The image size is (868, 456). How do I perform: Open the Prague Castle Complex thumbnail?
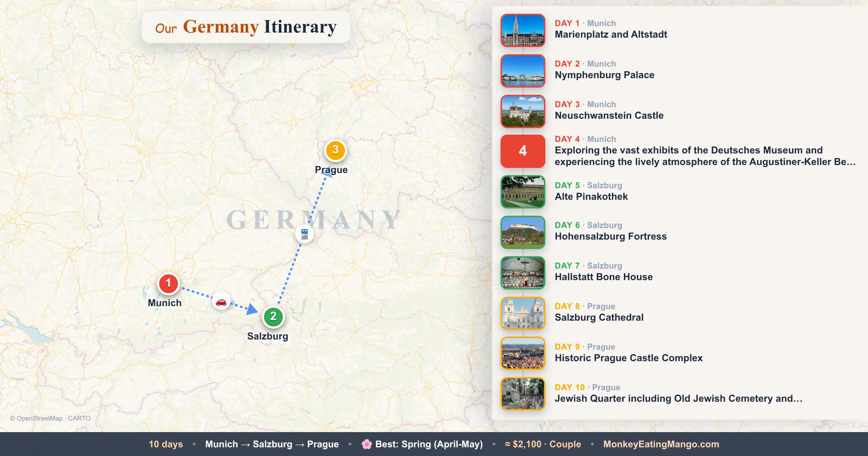(523, 353)
